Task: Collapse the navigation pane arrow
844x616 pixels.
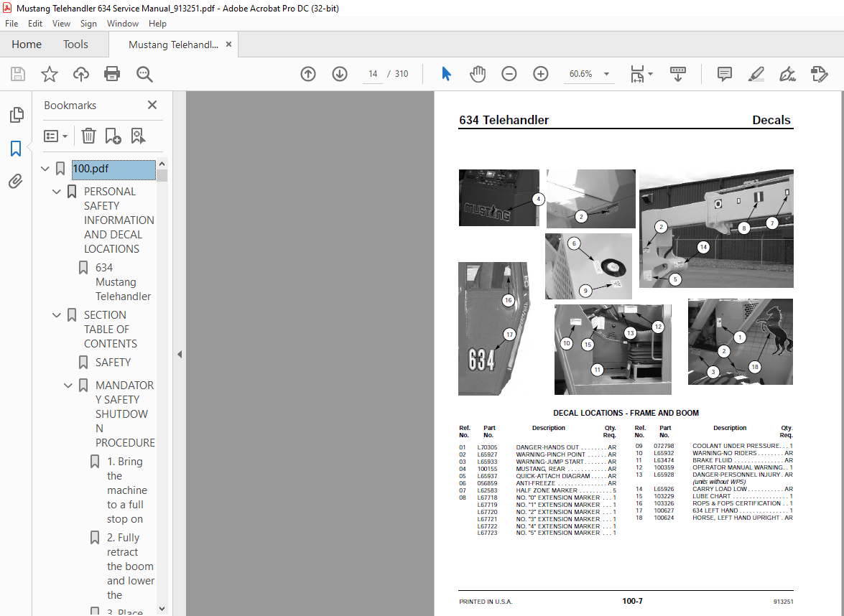Action: [180, 354]
